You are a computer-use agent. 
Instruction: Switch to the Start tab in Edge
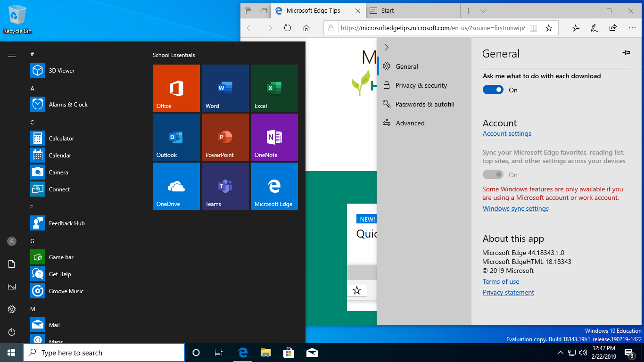pyautogui.click(x=413, y=11)
